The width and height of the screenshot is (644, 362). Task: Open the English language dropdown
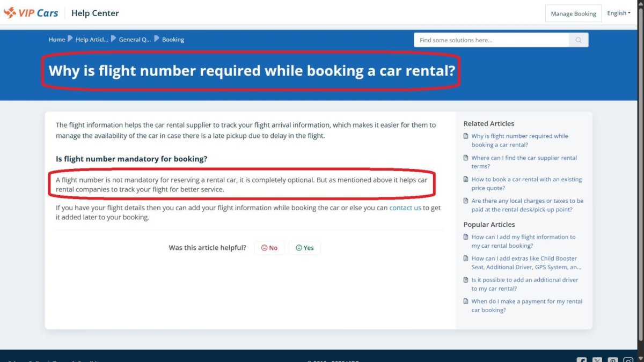(618, 13)
